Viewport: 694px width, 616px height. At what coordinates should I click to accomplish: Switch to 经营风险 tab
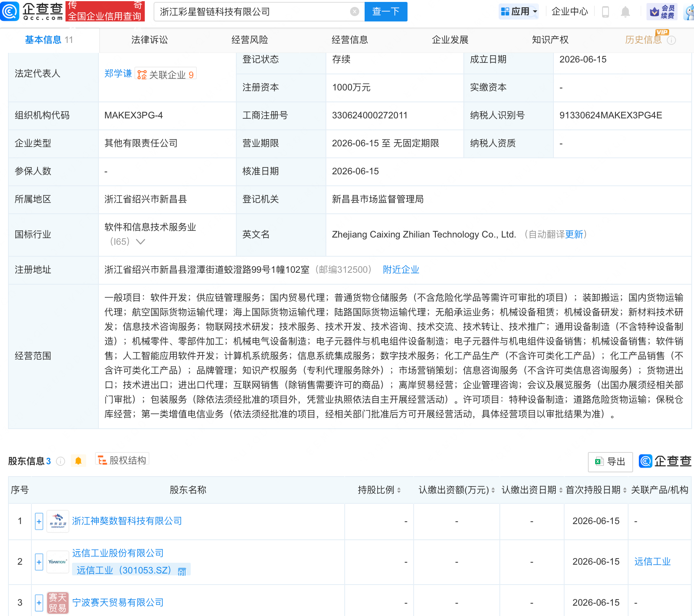[250, 40]
